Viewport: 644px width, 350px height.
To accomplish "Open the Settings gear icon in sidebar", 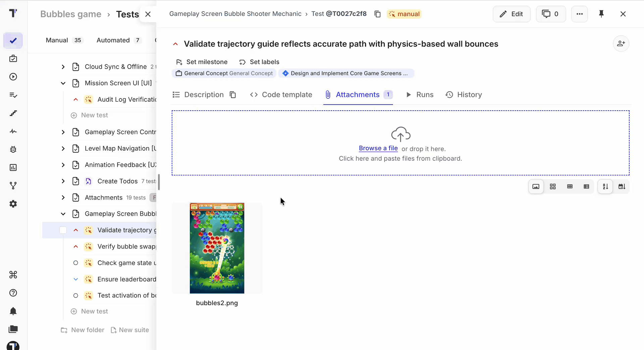I will (13, 204).
